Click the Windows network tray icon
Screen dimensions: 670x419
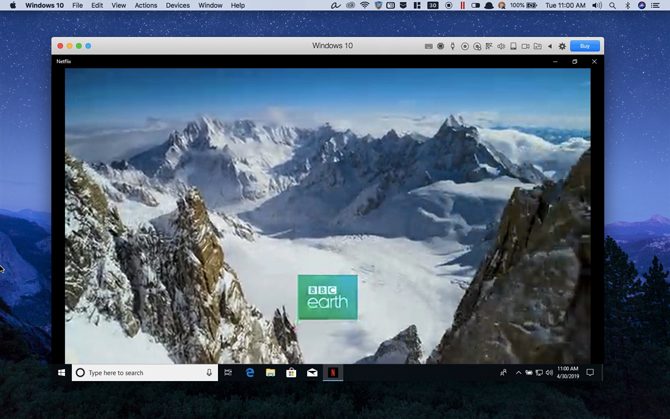pos(539,372)
